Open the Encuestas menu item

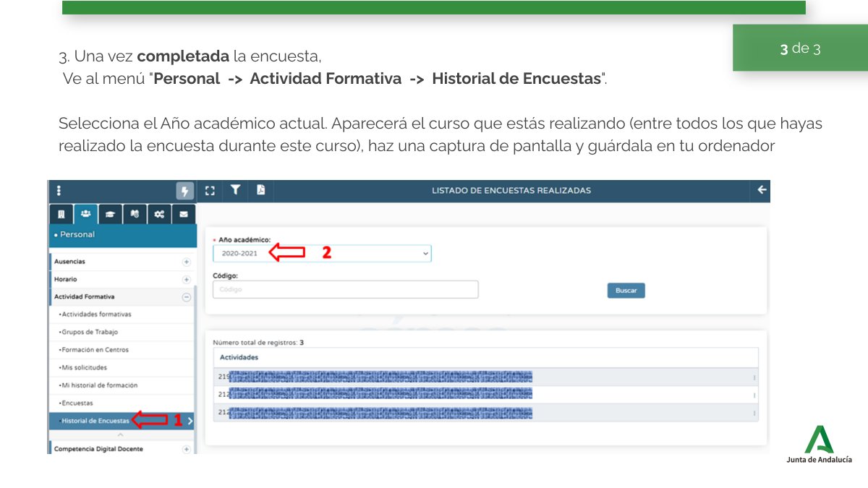(122, 403)
